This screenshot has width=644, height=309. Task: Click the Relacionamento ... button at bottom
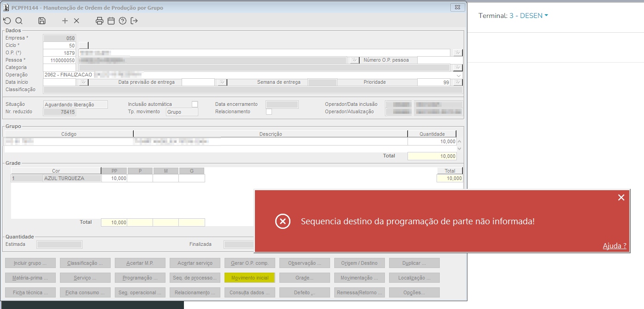195,292
